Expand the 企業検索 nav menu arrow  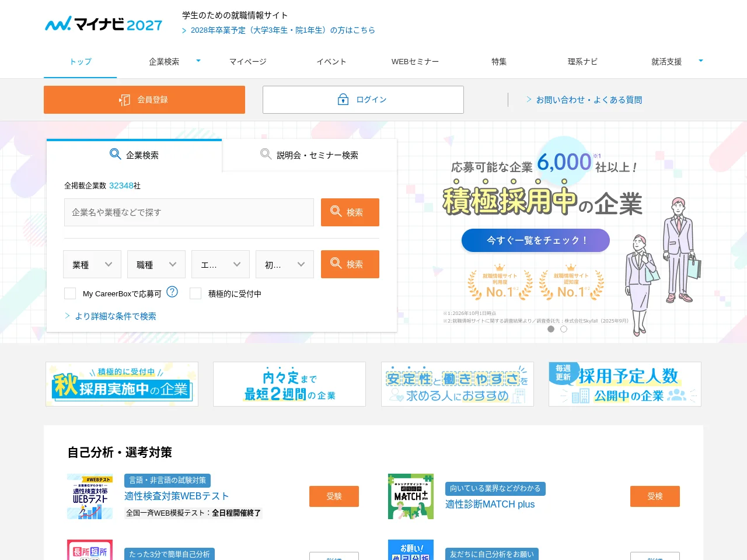(x=198, y=61)
